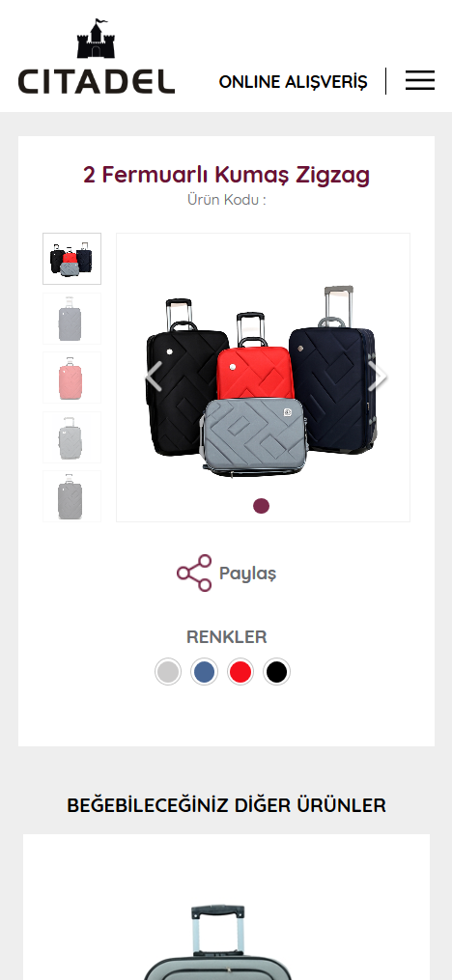
Task: Click the Citadel castle logo
Action: pos(97,56)
